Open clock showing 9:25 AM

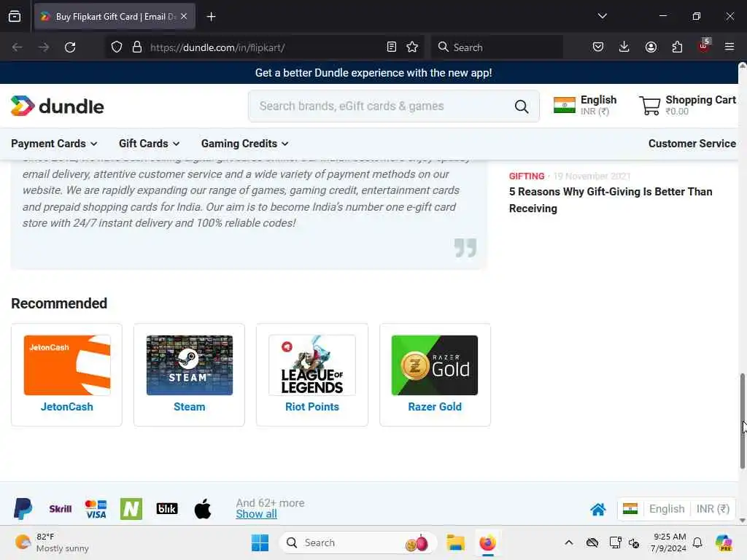pos(668,542)
